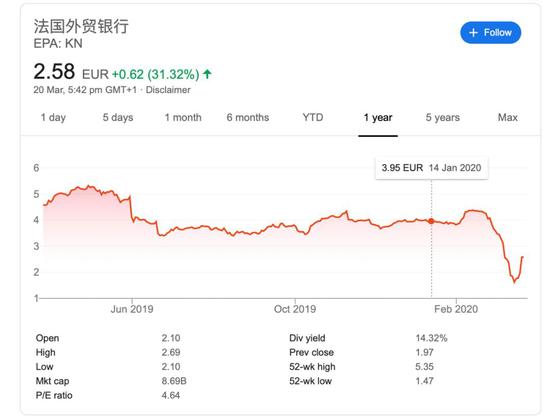Click the chart peak near 5 EUR
The image size is (550, 416).
pos(89,186)
